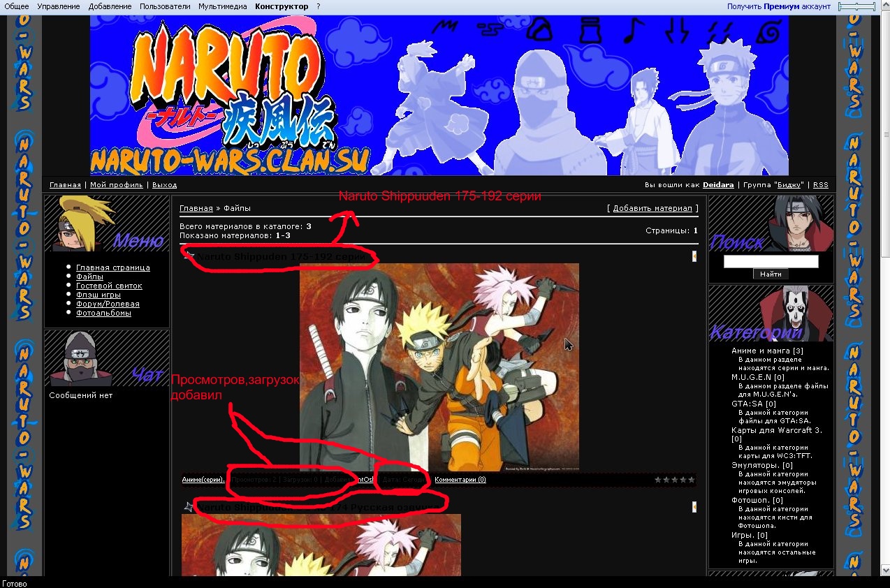Viewport: 890px width, 588px height.
Task: Open Комментарии (0) link of first entry
Action: click(x=460, y=480)
